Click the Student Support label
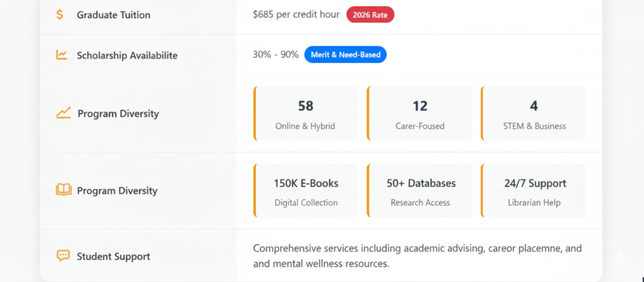644x282 pixels. click(x=113, y=256)
